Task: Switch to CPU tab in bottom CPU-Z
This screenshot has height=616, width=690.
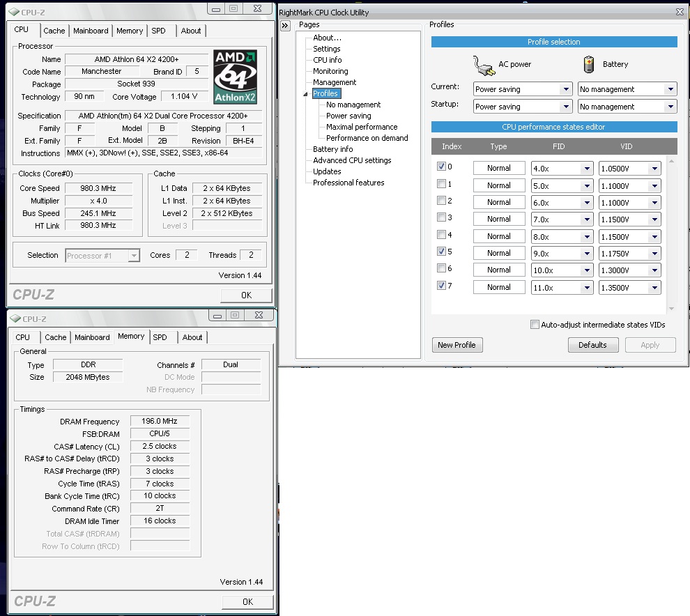Action: (x=22, y=337)
